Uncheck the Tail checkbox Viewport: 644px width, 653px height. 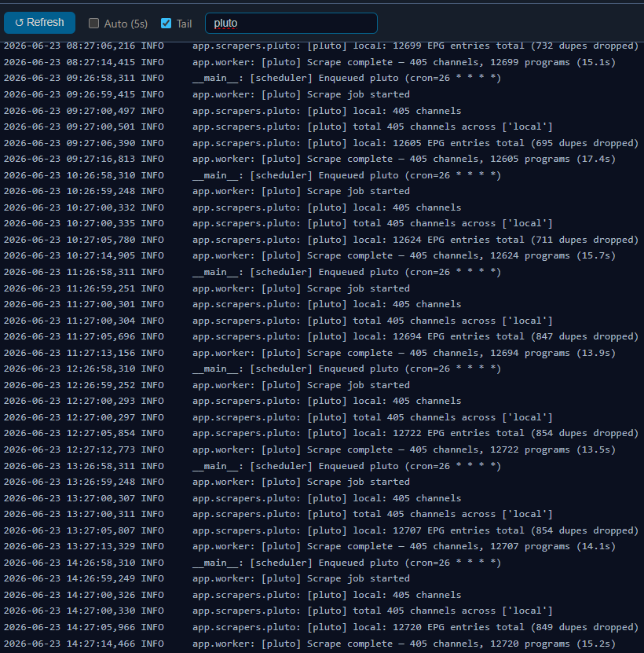[x=166, y=24]
